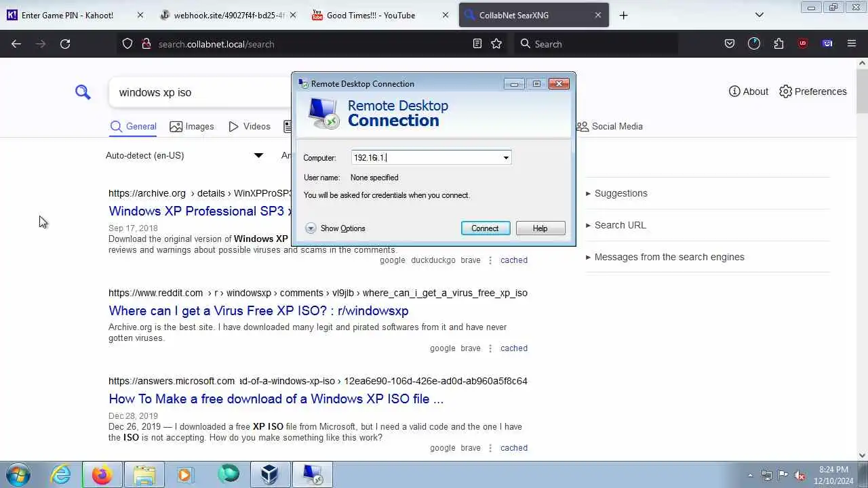Open the Firefox hamburger menu
This screenshot has height=488, width=868.
[x=852, y=43]
